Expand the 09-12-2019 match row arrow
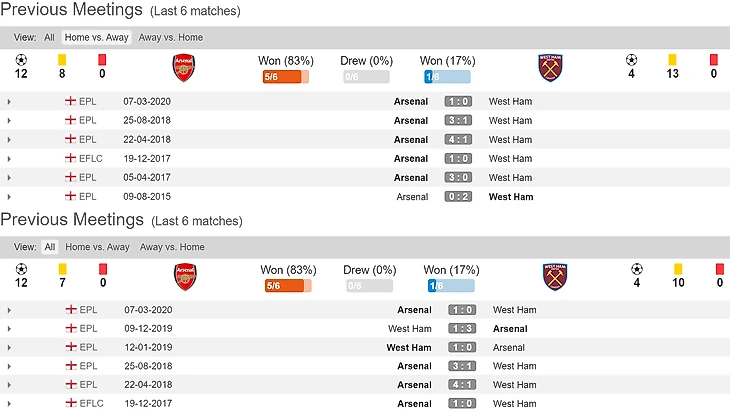The image size is (730, 411). tap(9, 329)
